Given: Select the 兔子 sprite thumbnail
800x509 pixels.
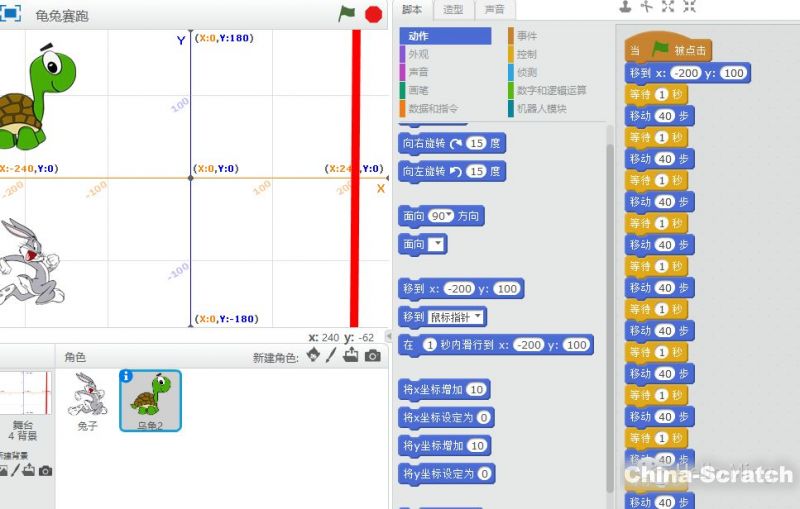Looking at the screenshot, I should click(87, 399).
